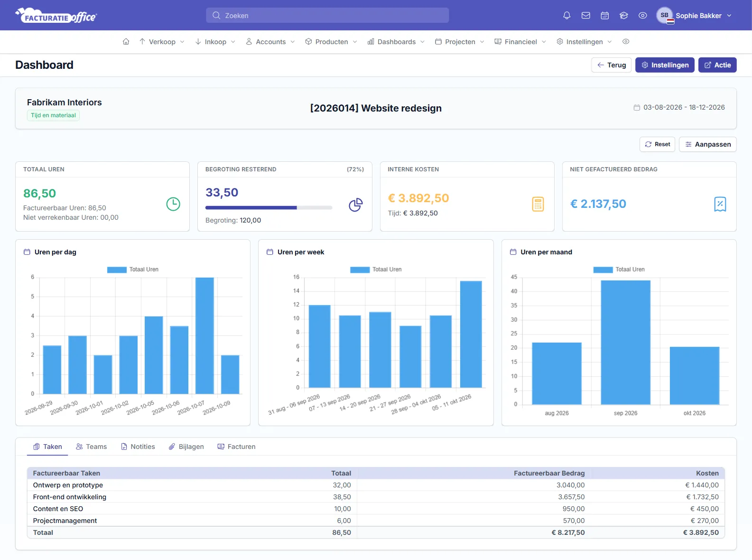
Task: Click the search magnifier icon
Action: (216, 15)
